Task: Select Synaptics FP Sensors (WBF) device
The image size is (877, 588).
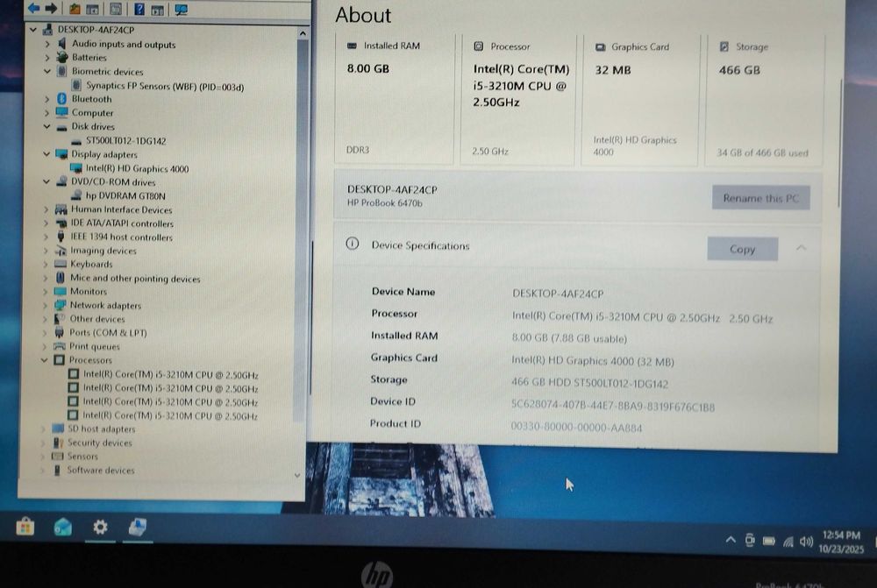Action: (x=165, y=86)
